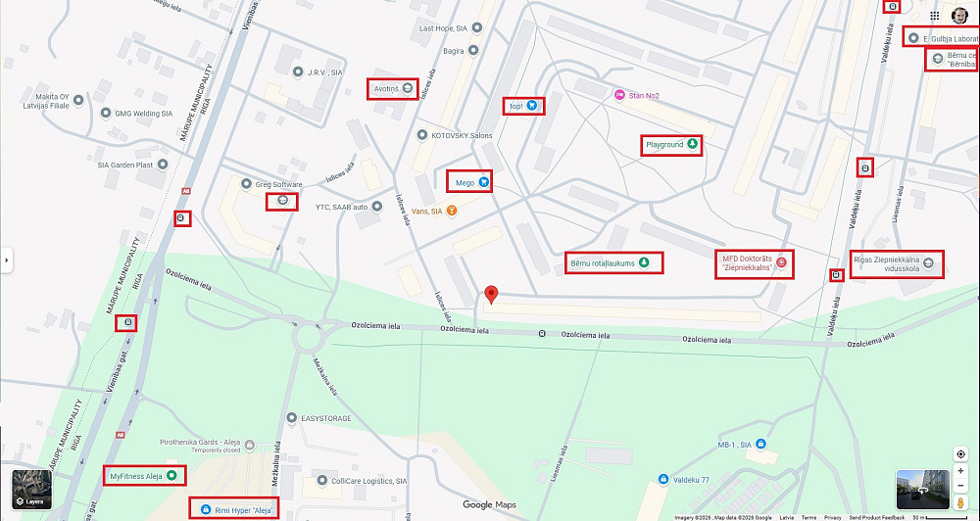This screenshot has width=980, height=521.
Task: Select the Ozolciema iela bus stop icon
Action: tap(543, 334)
